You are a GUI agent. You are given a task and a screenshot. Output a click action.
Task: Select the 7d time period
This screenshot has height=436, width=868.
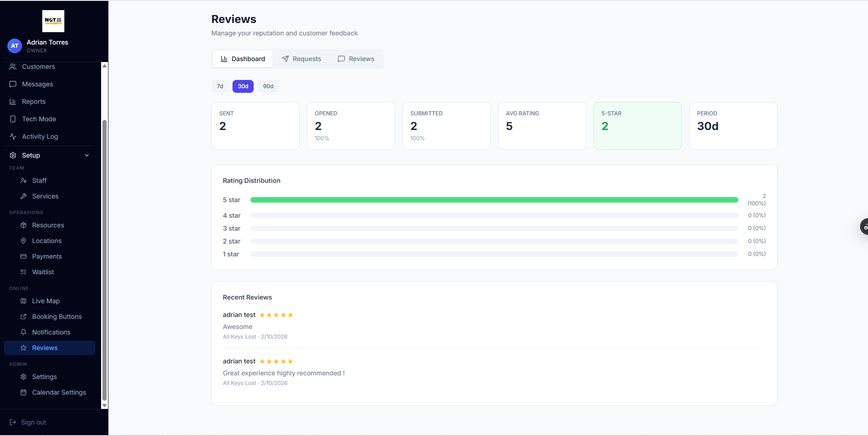pos(220,86)
